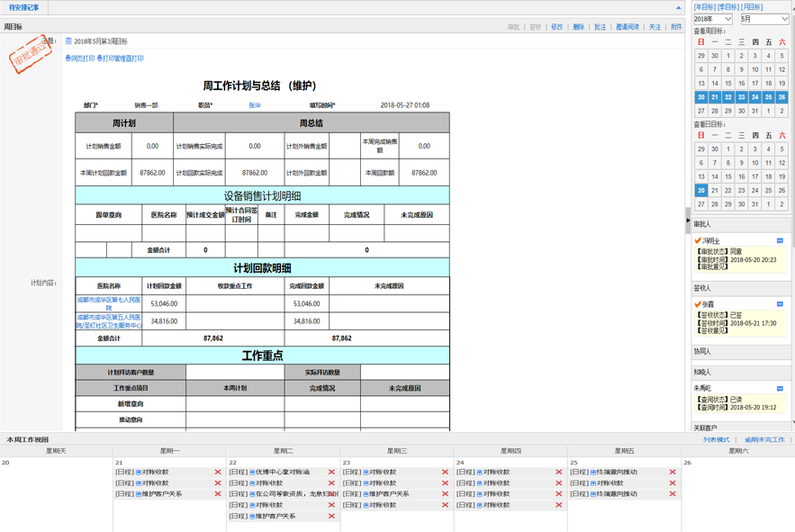Open the 年目标 link
The height and width of the screenshot is (532, 795).
pyautogui.click(x=705, y=7)
